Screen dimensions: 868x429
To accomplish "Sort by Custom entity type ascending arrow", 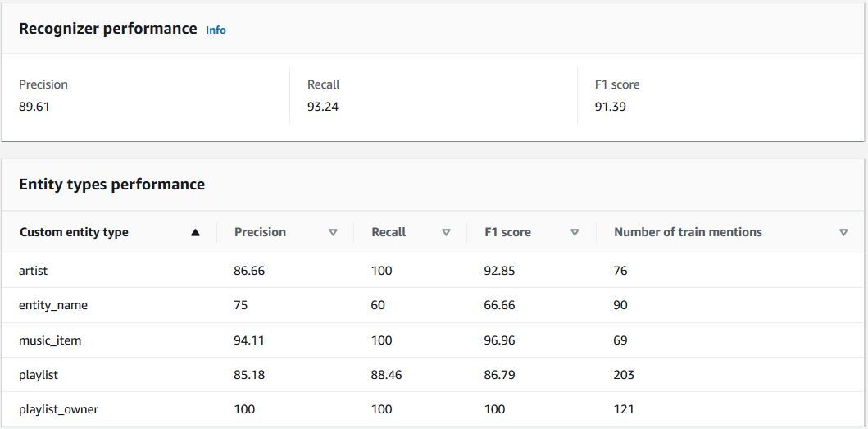I will (195, 233).
